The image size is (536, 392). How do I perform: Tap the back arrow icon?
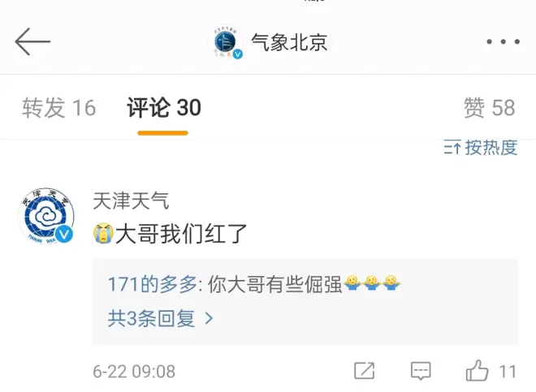click(32, 41)
